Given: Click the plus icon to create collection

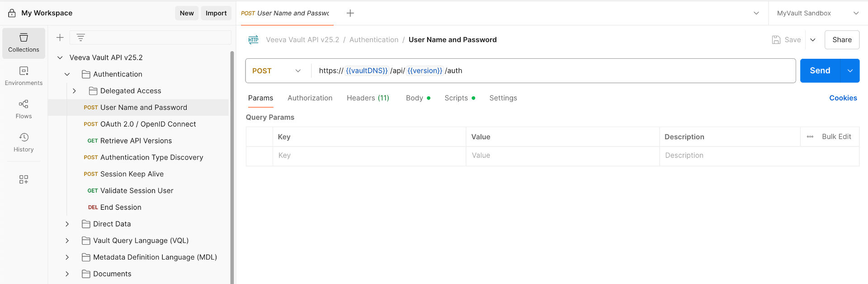Looking at the screenshot, I should click(60, 38).
